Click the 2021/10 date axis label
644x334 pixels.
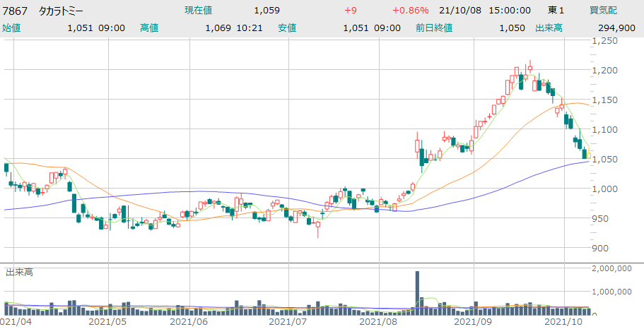(x=565, y=321)
